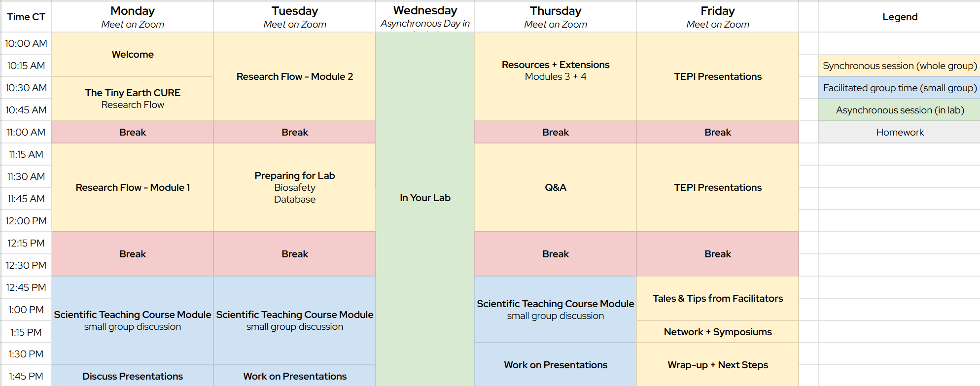Click the "Time CT" header cell

pyautogui.click(x=26, y=17)
